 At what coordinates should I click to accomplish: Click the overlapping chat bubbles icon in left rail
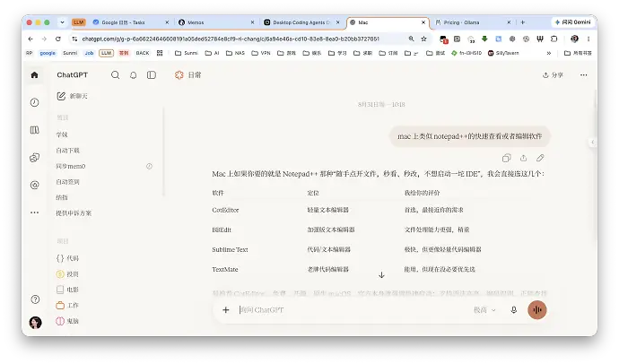point(35,158)
